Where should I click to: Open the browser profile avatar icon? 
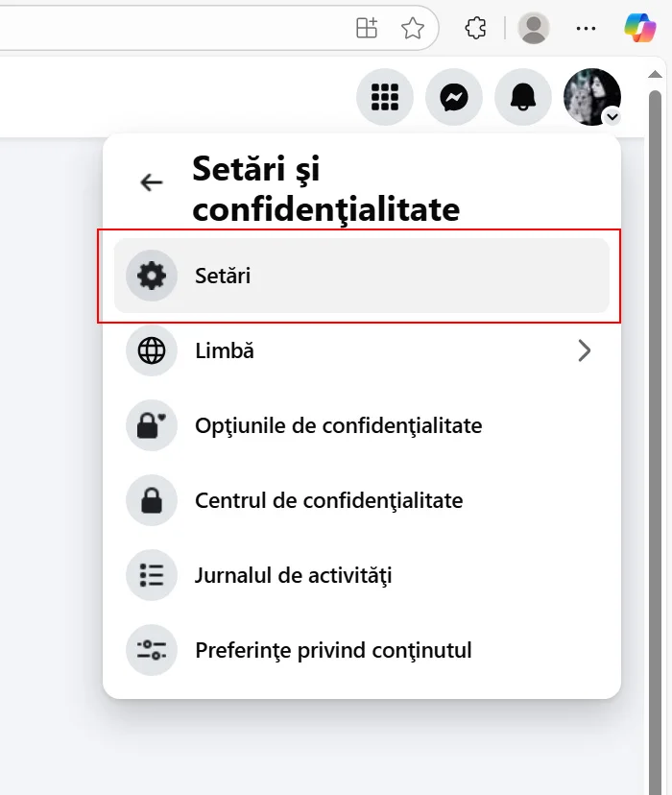[x=534, y=28]
